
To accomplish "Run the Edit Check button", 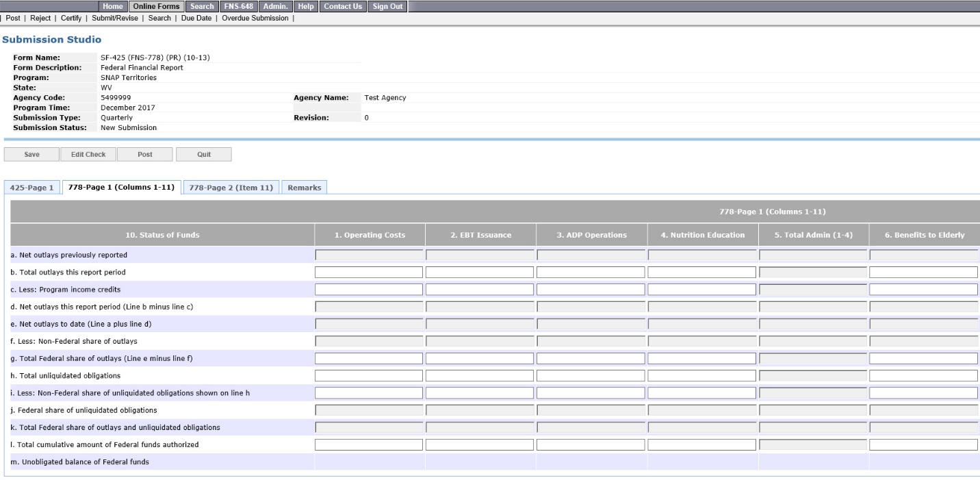I will [x=88, y=154].
